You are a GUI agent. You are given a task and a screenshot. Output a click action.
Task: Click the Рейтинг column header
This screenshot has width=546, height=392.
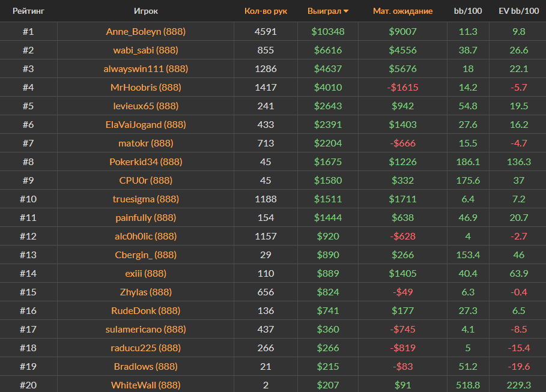28,11
